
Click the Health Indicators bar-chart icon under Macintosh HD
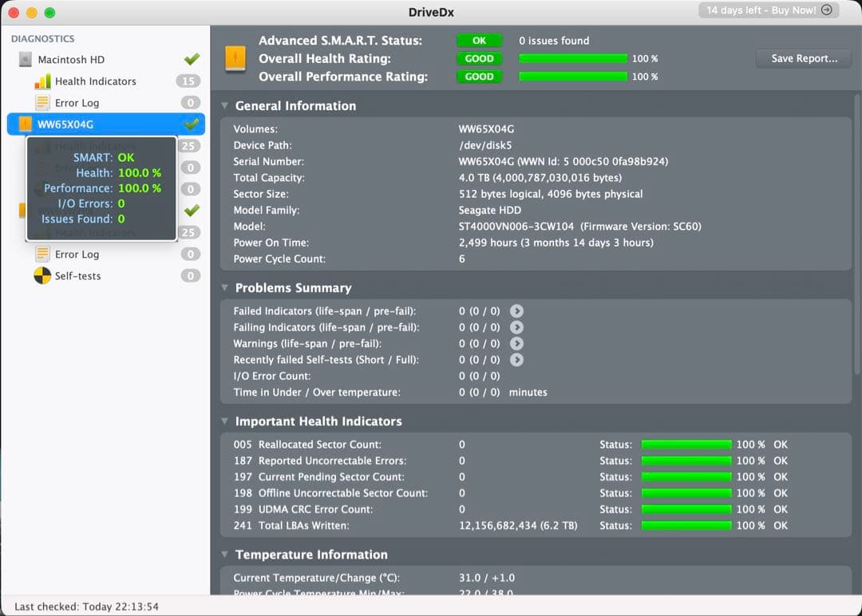[42, 81]
